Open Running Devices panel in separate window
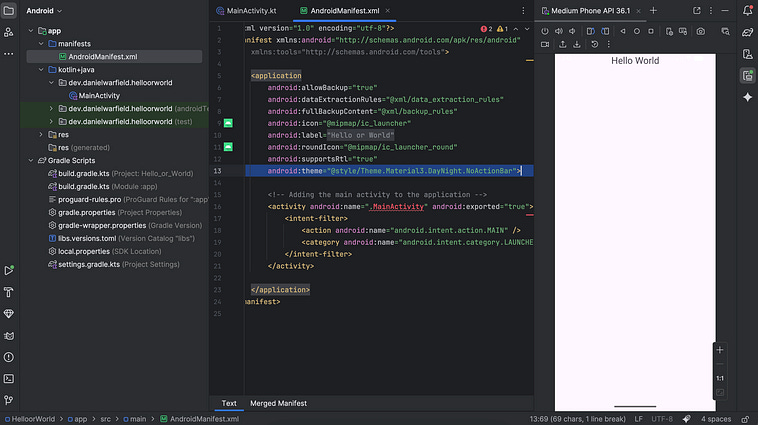758x425 pixels. [x=697, y=11]
